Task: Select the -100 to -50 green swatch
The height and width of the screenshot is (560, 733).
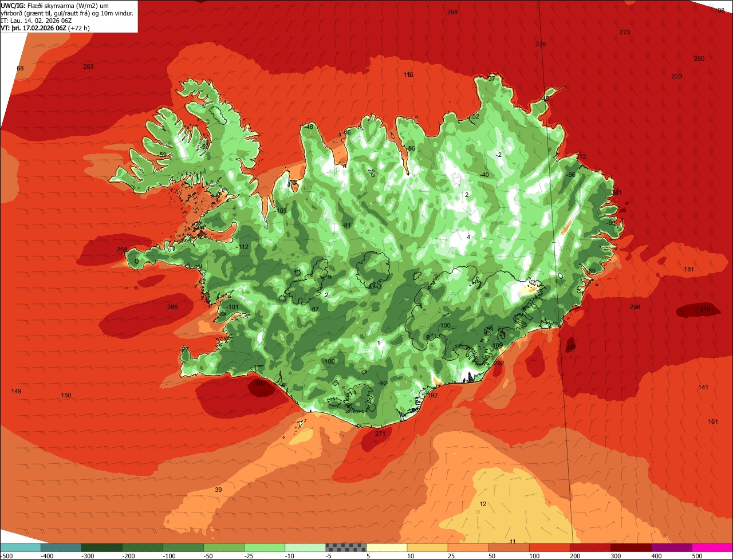Action: [x=183, y=547]
